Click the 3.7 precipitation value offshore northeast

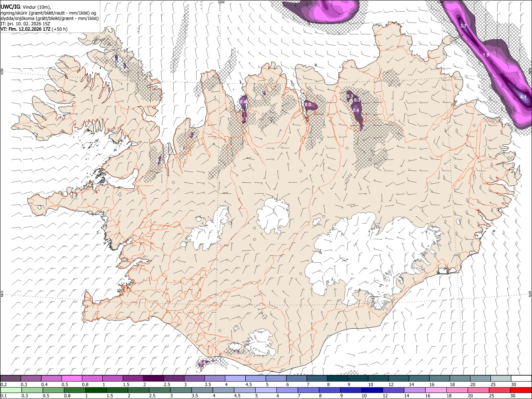[464, 26]
